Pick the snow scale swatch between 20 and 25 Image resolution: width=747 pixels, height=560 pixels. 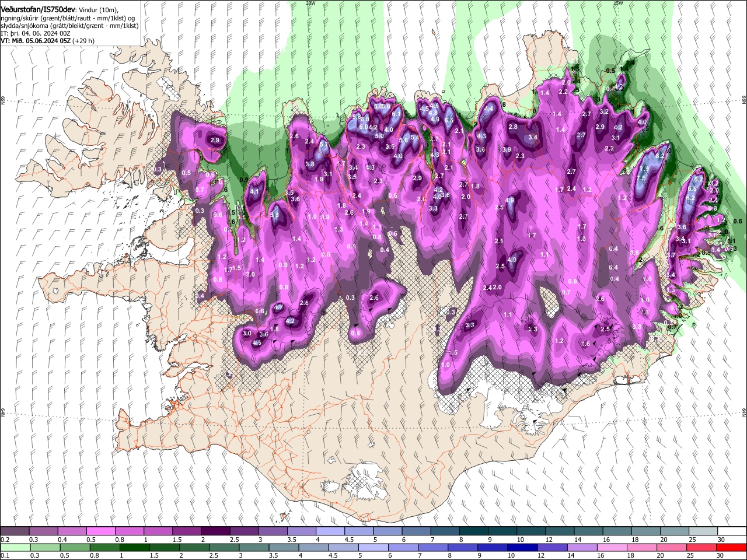pos(675,531)
